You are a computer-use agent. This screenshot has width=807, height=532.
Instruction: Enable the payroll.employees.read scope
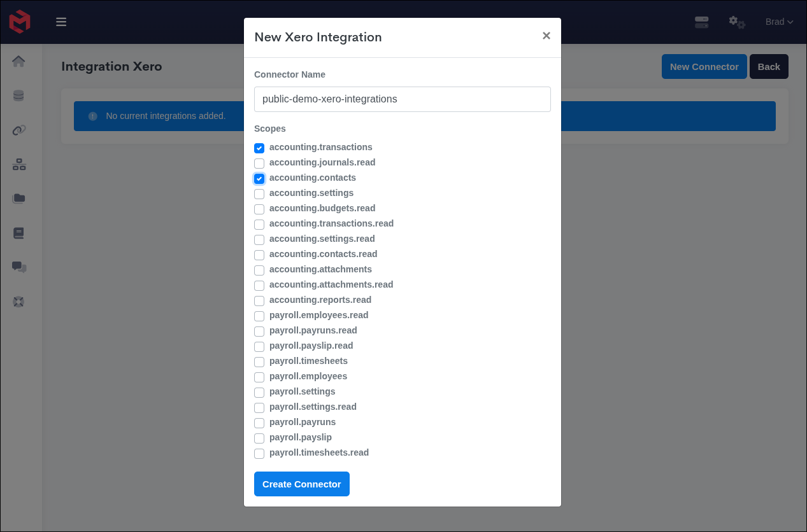pyautogui.click(x=259, y=316)
